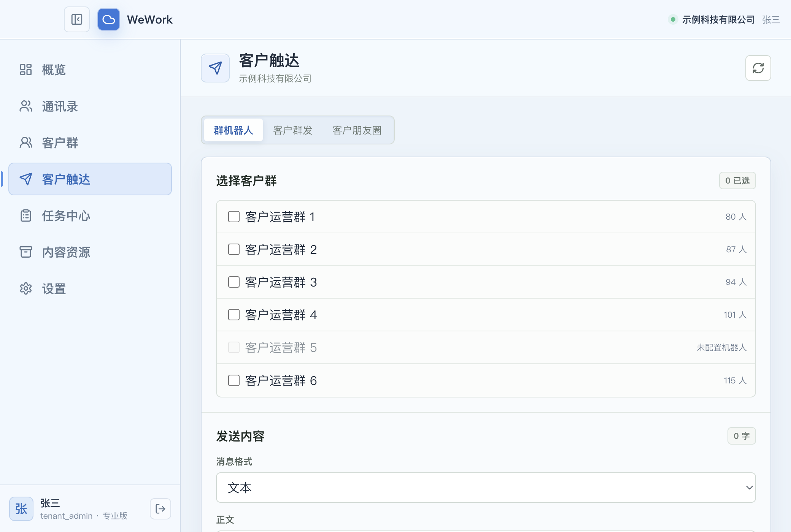Viewport: 791px width, 532px height.
Task: Click the 87 人 member count
Action: click(736, 249)
